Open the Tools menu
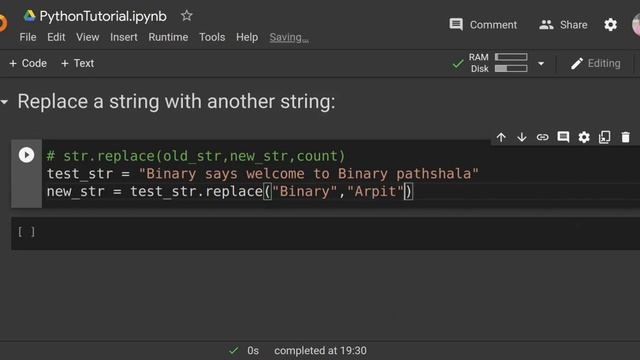This screenshot has width=640, height=360. (212, 37)
